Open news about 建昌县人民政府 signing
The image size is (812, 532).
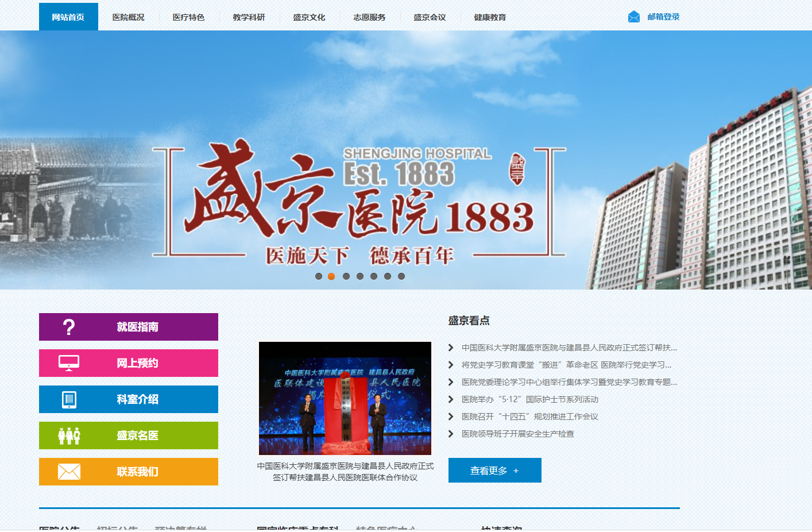click(569, 348)
